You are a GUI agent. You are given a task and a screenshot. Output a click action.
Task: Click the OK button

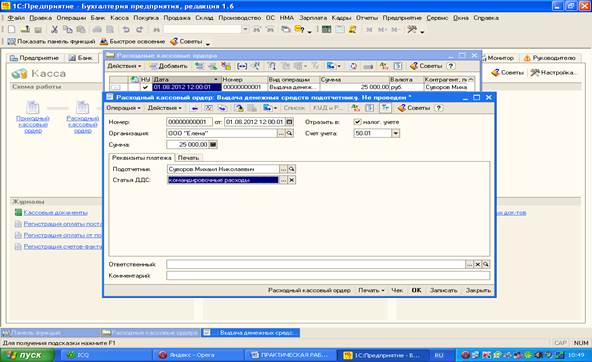click(x=416, y=290)
